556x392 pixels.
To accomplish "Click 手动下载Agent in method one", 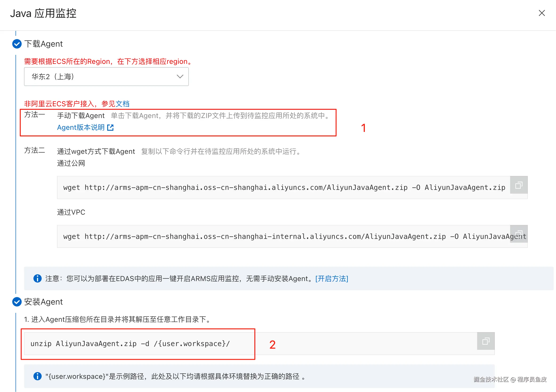I will pyautogui.click(x=81, y=116).
